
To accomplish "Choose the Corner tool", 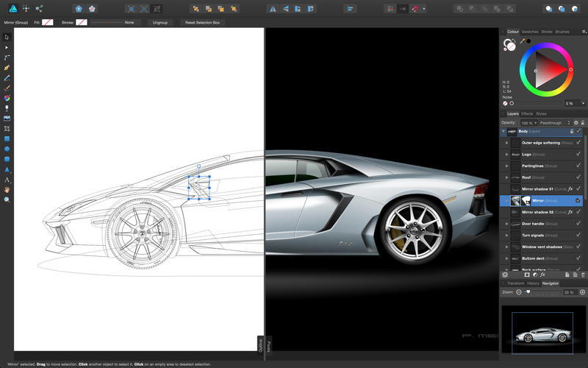I will click(x=7, y=57).
